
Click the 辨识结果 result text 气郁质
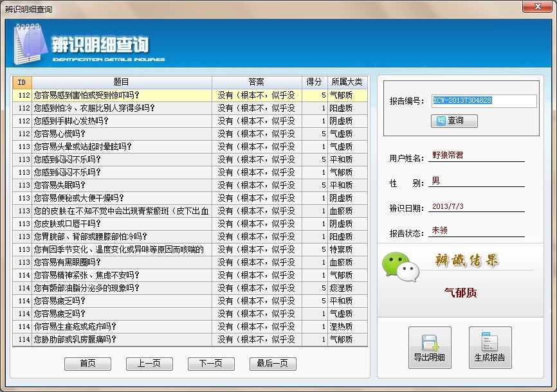[x=461, y=293]
